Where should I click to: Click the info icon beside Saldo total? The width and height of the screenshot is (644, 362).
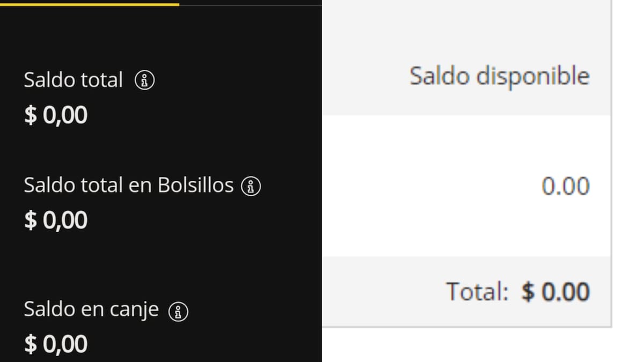pyautogui.click(x=144, y=80)
